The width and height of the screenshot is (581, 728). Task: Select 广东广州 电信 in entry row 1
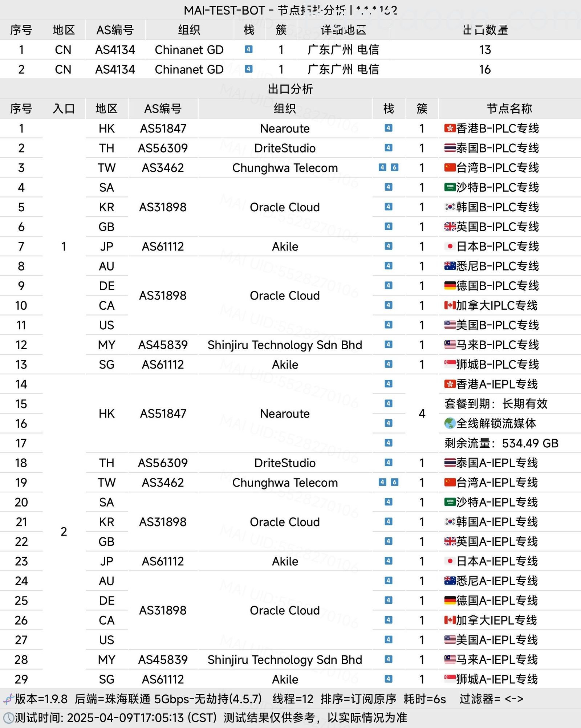[343, 50]
